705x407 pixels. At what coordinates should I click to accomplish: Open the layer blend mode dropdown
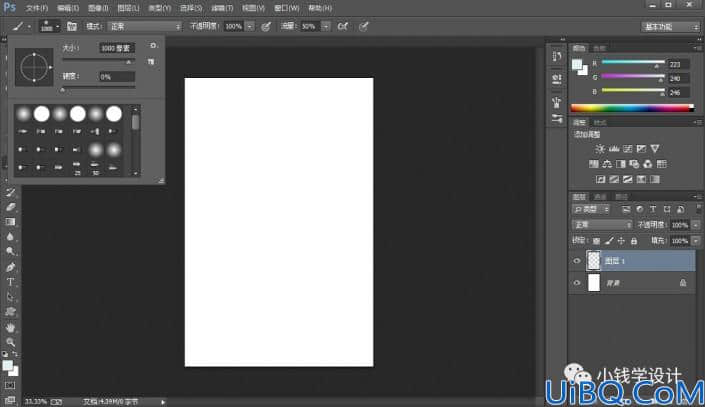(x=602, y=224)
